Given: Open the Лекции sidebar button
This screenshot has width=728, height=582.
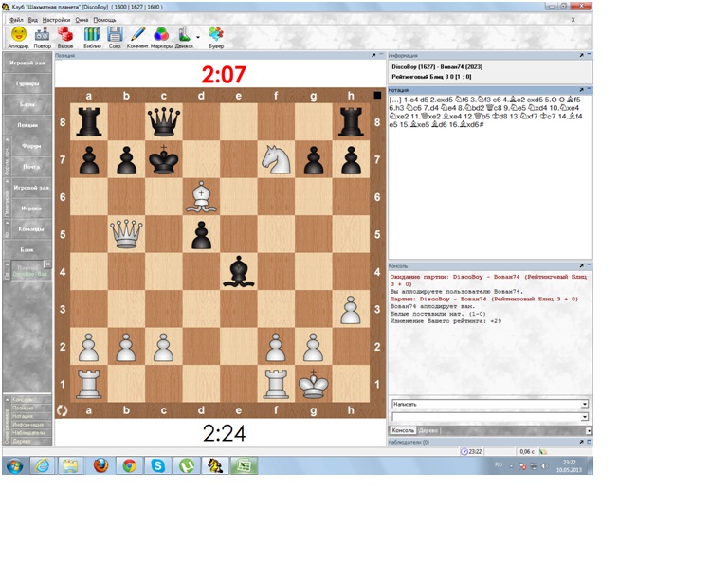Looking at the screenshot, I should (27, 125).
